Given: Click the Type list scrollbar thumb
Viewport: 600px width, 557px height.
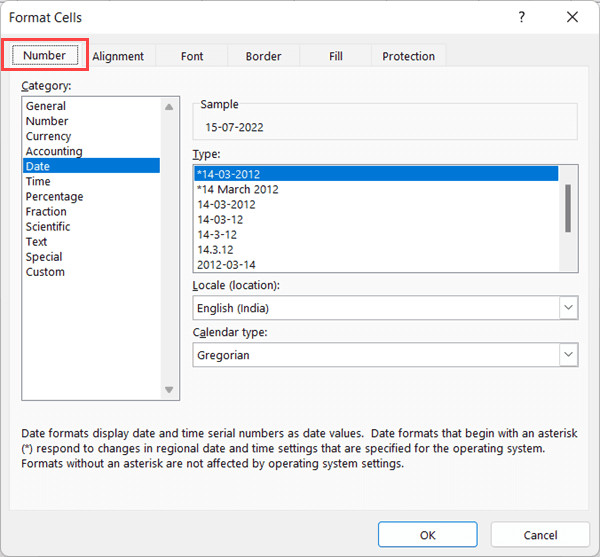Looking at the screenshot, I should pyautogui.click(x=568, y=207).
